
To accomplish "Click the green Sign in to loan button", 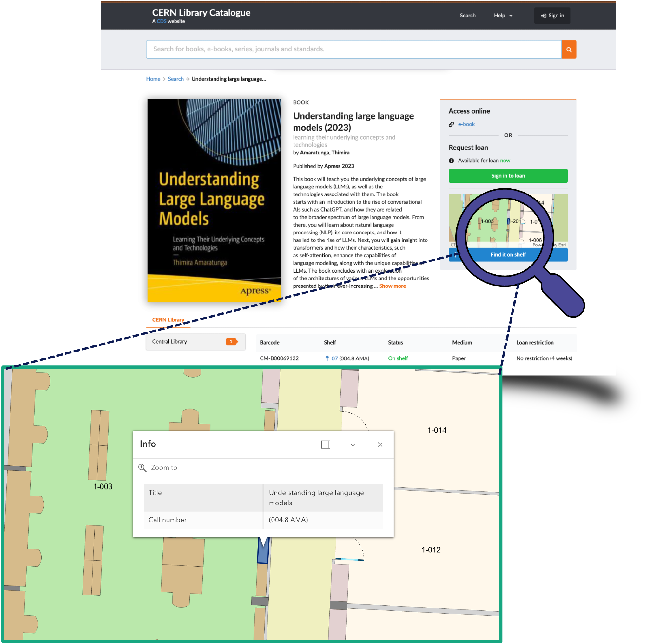I will [508, 176].
